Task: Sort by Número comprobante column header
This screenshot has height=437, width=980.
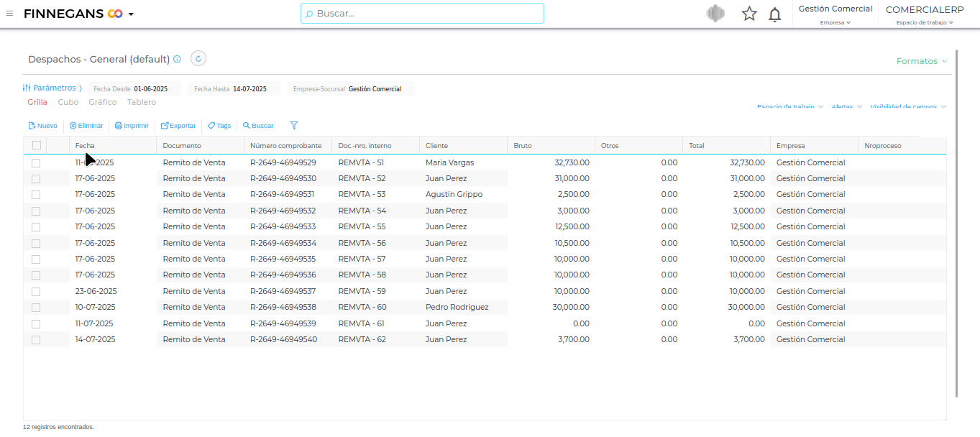Action: [288, 145]
